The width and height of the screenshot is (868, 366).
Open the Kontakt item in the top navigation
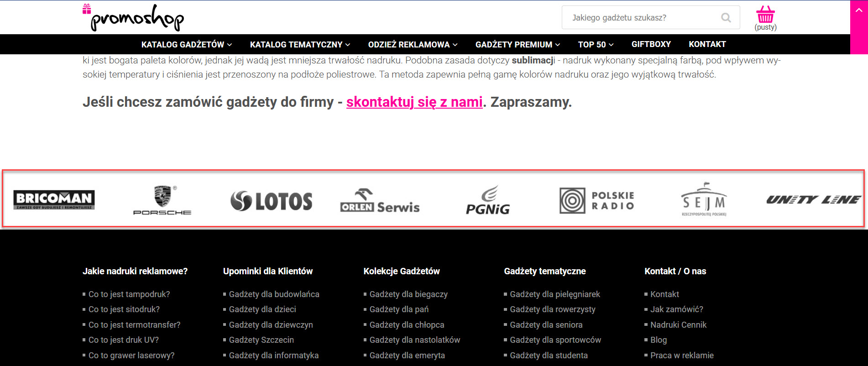(707, 44)
